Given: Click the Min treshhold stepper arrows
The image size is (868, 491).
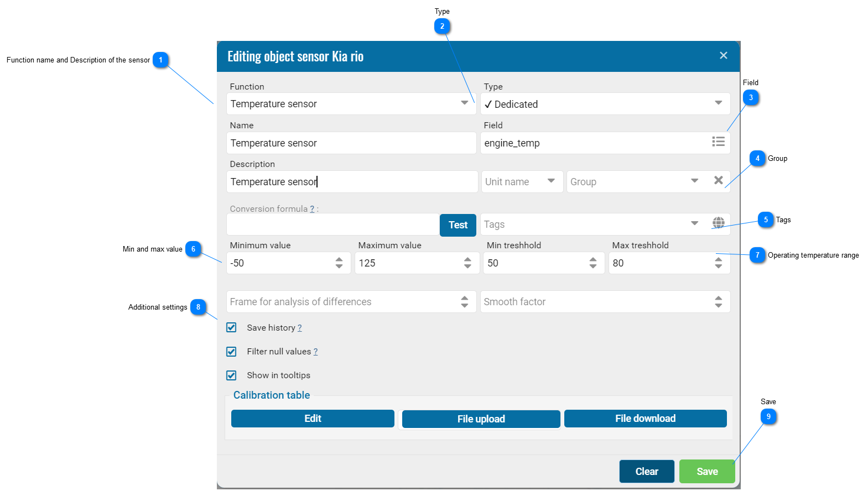Looking at the screenshot, I should pyautogui.click(x=593, y=263).
